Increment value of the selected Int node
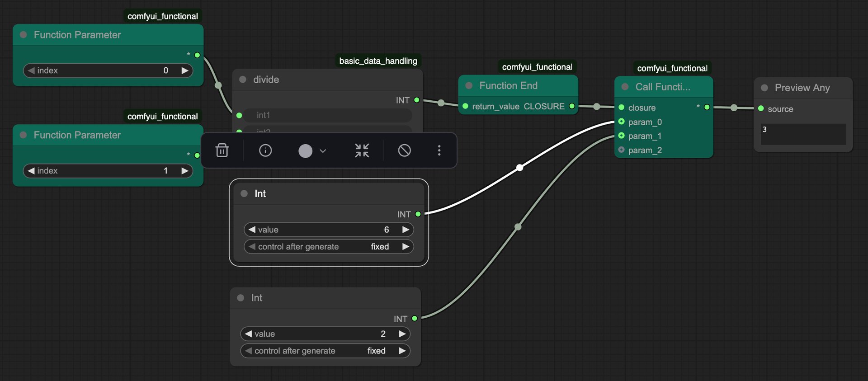The width and height of the screenshot is (868, 381). tap(406, 230)
